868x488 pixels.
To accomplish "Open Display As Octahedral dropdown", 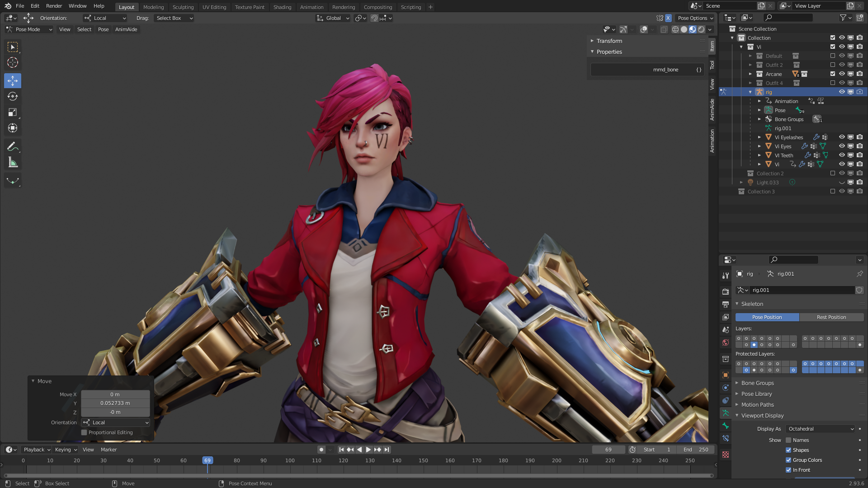I will coord(820,429).
